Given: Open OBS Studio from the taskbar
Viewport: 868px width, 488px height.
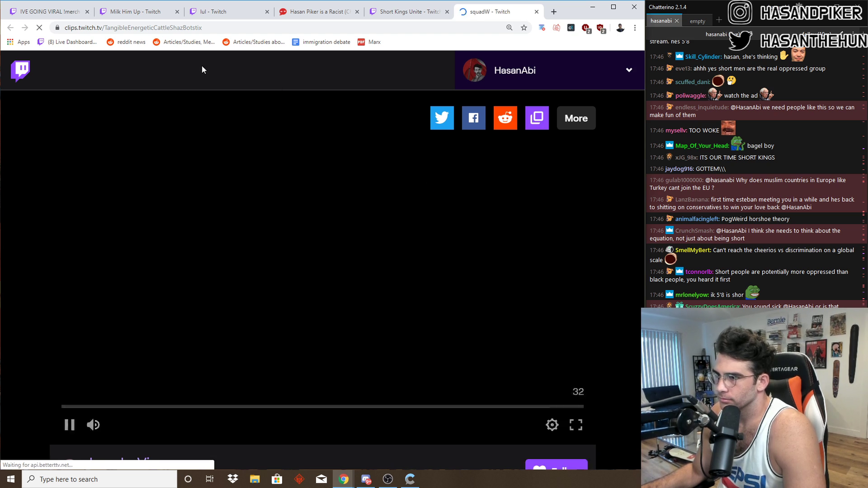Looking at the screenshot, I should pos(388,479).
